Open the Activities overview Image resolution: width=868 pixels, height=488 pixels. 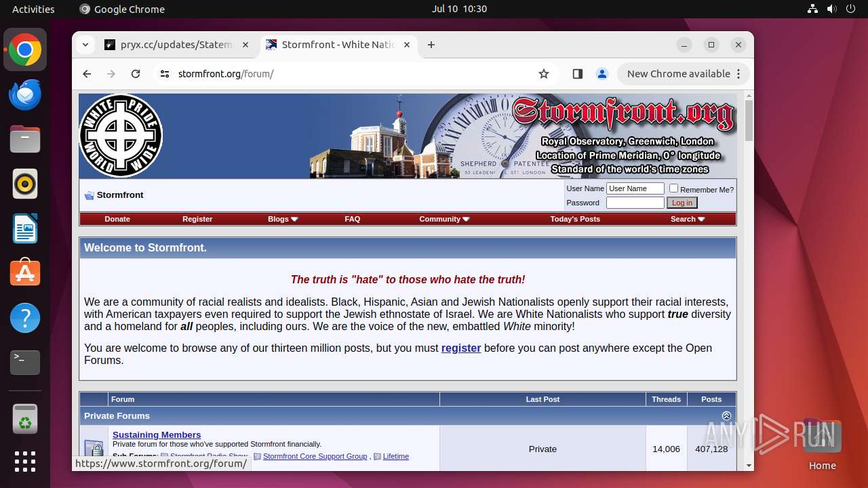33,9
